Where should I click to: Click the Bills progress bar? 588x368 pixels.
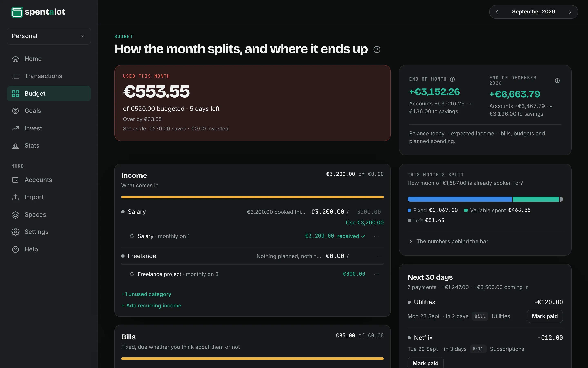tap(252, 359)
